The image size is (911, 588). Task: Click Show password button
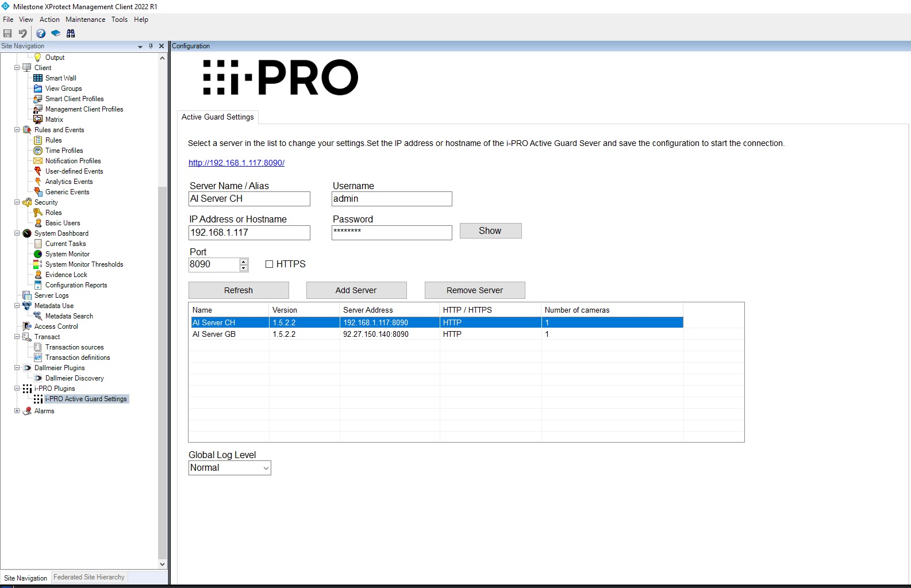[x=490, y=230]
